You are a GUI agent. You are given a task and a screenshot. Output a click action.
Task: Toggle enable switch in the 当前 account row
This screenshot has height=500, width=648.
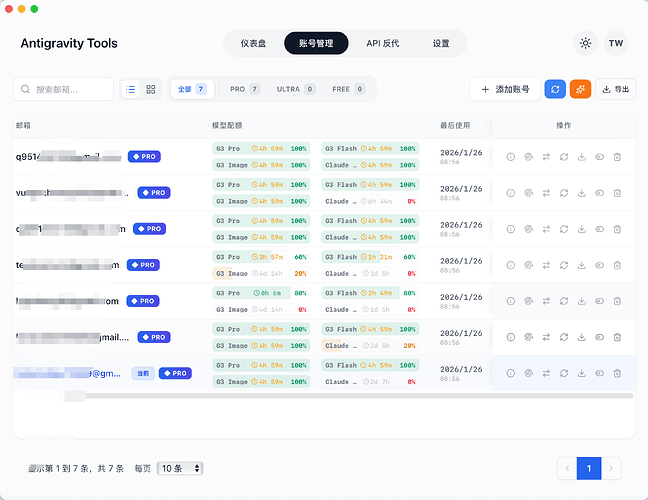(x=600, y=373)
